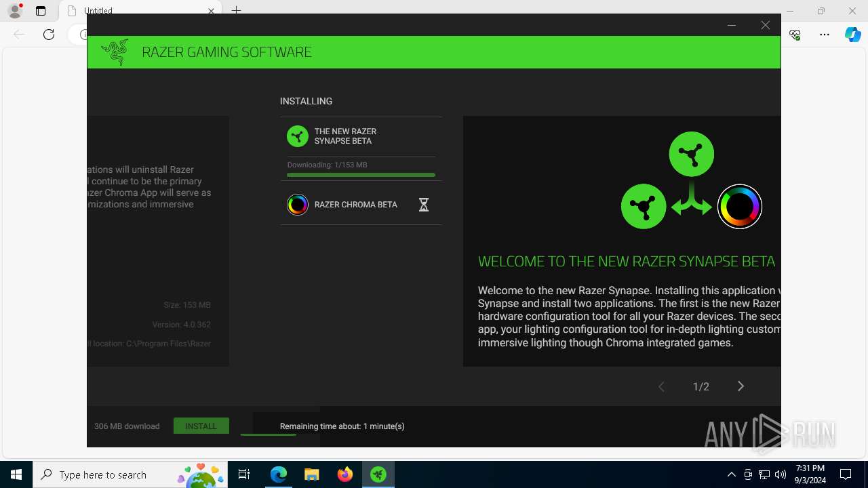
Task: Click the install location path text
Action: (149, 344)
